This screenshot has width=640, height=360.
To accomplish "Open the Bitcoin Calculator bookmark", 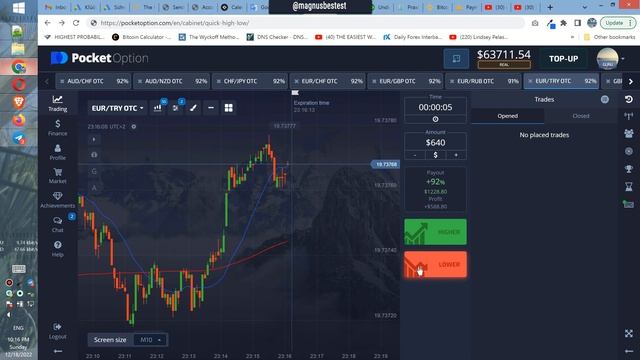I will [x=141, y=37].
